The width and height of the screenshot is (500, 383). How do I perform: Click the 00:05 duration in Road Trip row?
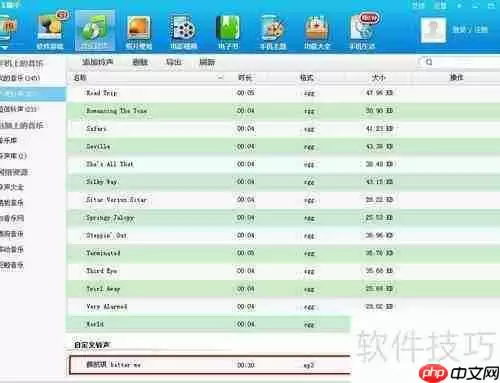coord(246,93)
